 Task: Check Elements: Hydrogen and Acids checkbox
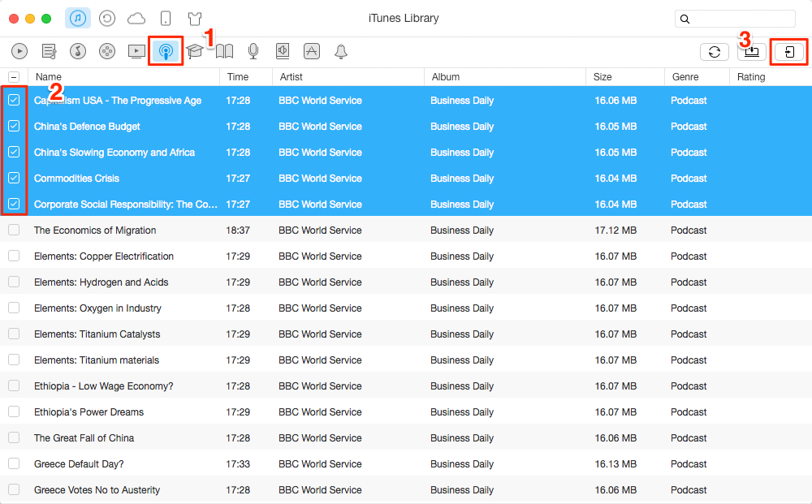click(14, 282)
